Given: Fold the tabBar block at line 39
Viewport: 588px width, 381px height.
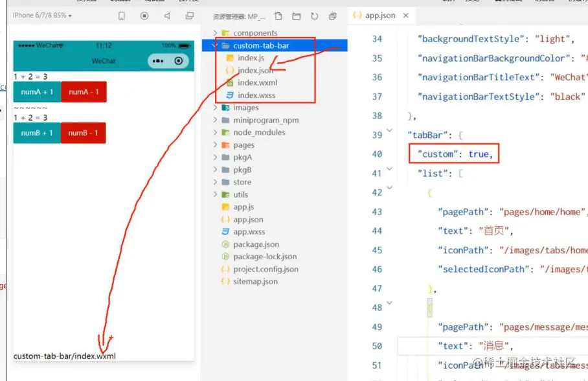Looking at the screenshot, I should coord(390,130).
